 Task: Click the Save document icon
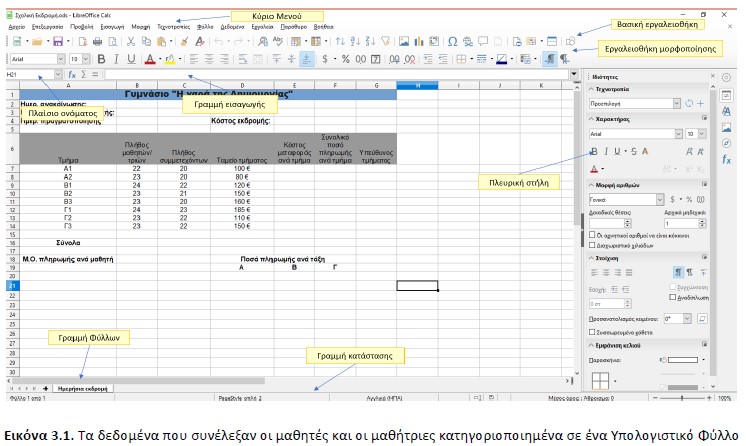(59, 42)
